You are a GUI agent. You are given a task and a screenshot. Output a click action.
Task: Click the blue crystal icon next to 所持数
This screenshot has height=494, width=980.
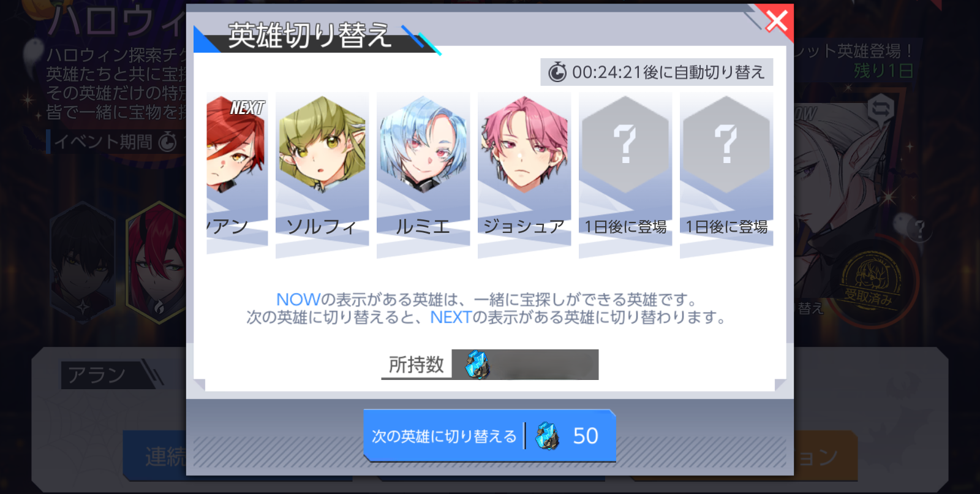(477, 365)
